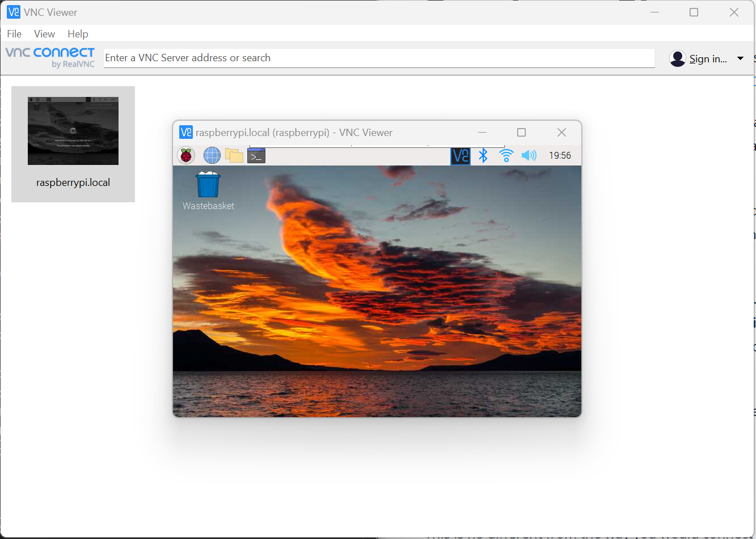Open the Help menu
The height and width of the screenshot is (539, 756).
[x=78, y=33]
